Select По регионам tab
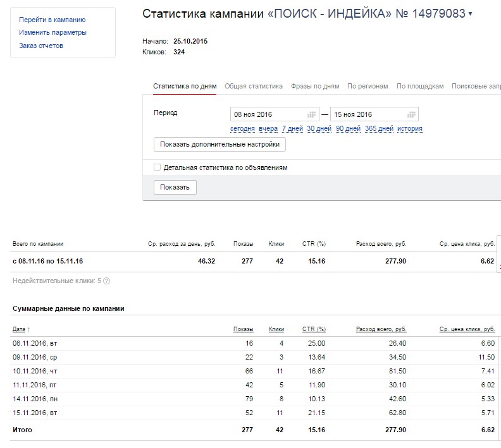This screenshot has width=501, height=448. [x=368, y=87]
